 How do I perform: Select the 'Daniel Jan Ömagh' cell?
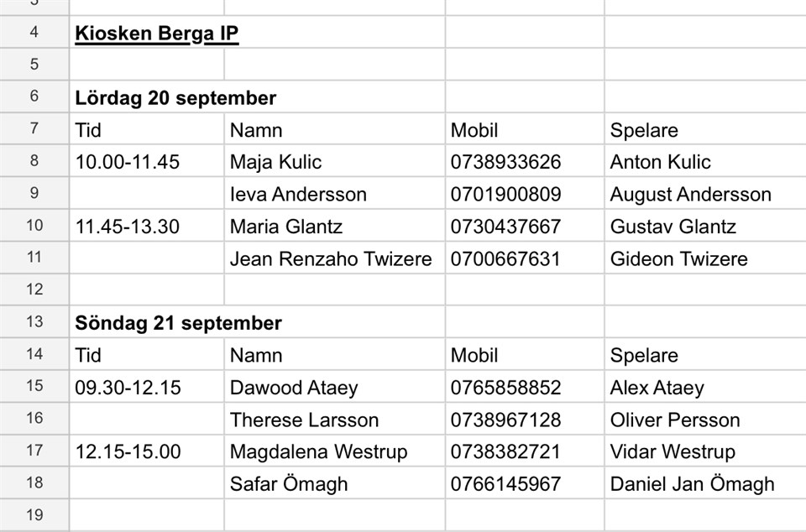coord(692,484)
